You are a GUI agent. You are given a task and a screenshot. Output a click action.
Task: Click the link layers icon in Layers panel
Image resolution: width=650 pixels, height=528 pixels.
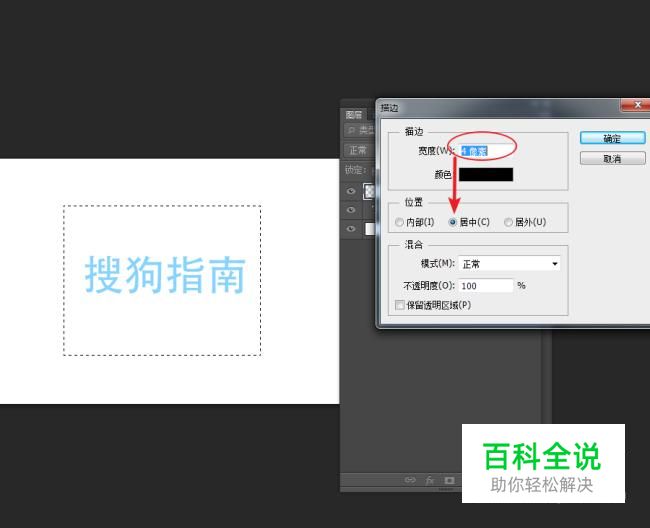pos(410,480)
